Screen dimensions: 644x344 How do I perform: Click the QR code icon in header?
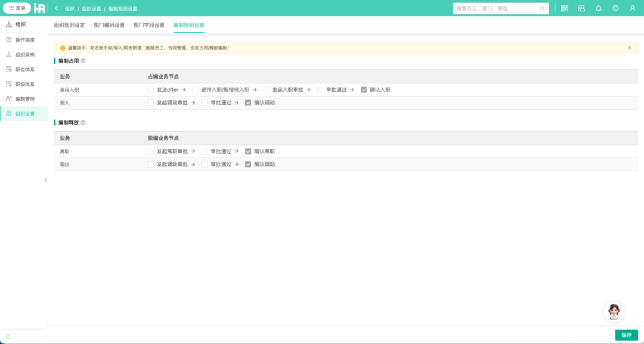pos(564,8)
